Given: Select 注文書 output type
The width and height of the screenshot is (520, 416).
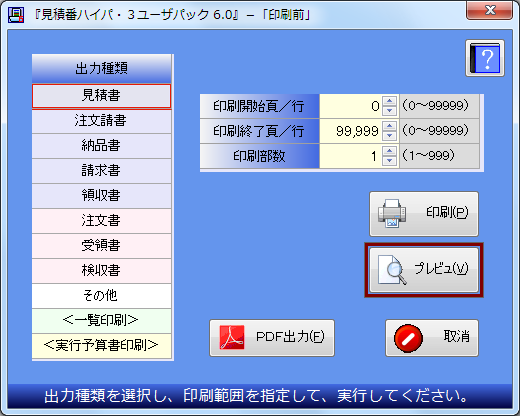Looking at the screenshot, I should 102,221.
